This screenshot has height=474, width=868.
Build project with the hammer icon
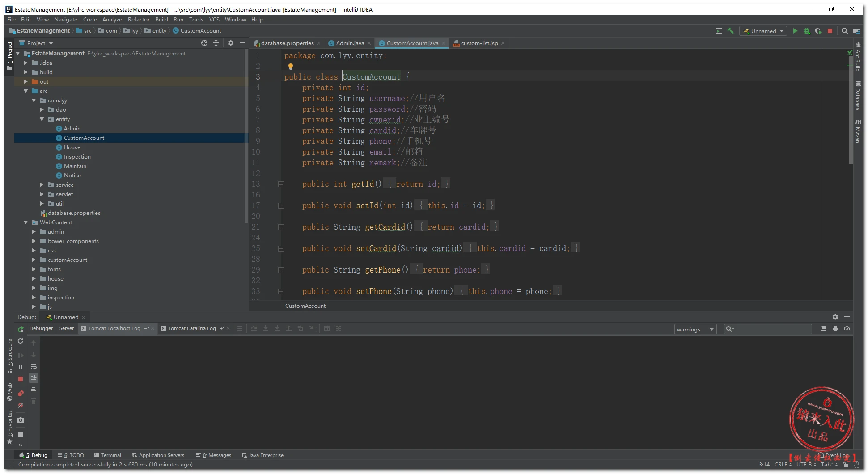tap(731, 31)
